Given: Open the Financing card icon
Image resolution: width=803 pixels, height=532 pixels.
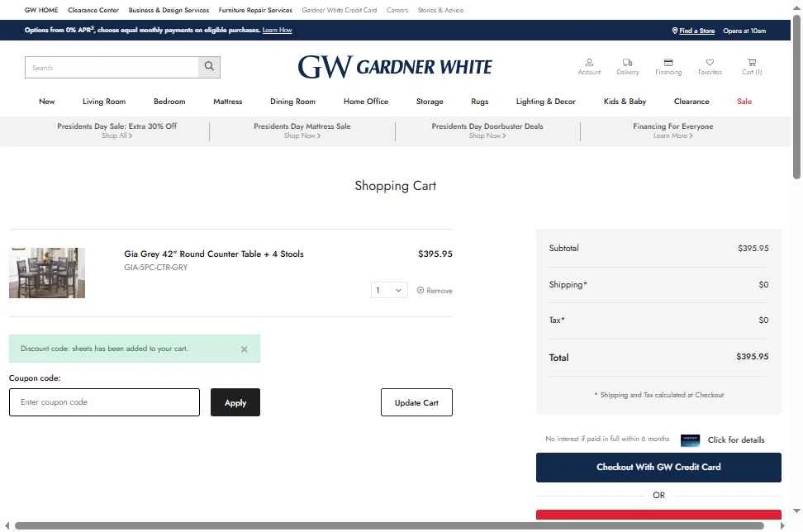Looking at the screenshot, I should tap(668, 67).
